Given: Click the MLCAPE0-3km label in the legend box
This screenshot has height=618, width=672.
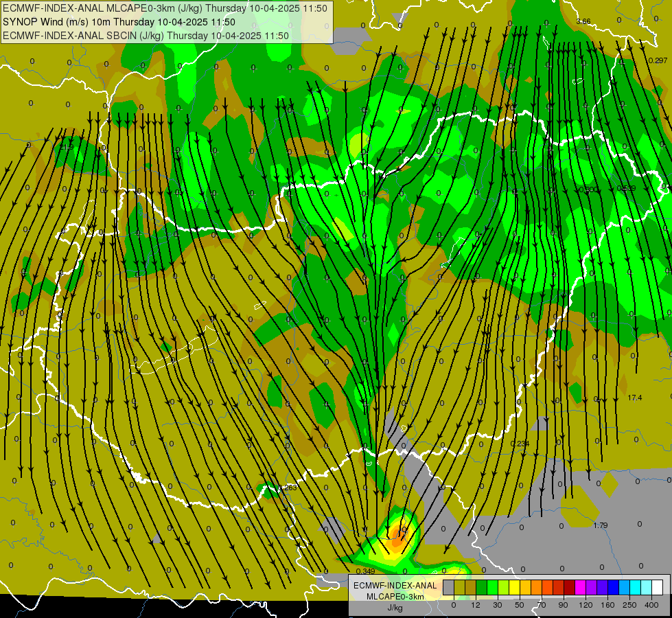Looking at the screenshot, I should [x=395, y=597].
